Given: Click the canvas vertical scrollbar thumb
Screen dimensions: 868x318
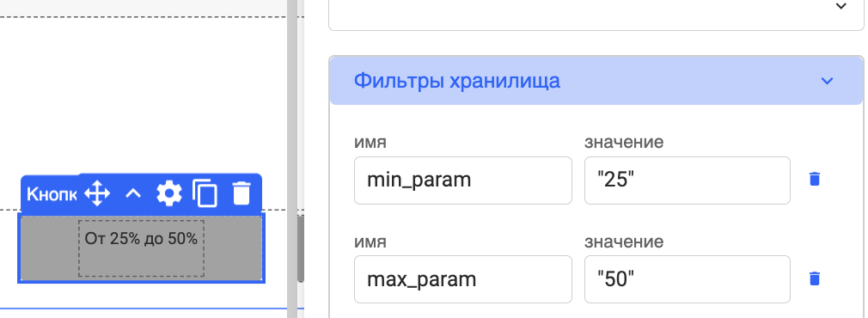Looking at the screenshot, I should click(x=301, y=248).
